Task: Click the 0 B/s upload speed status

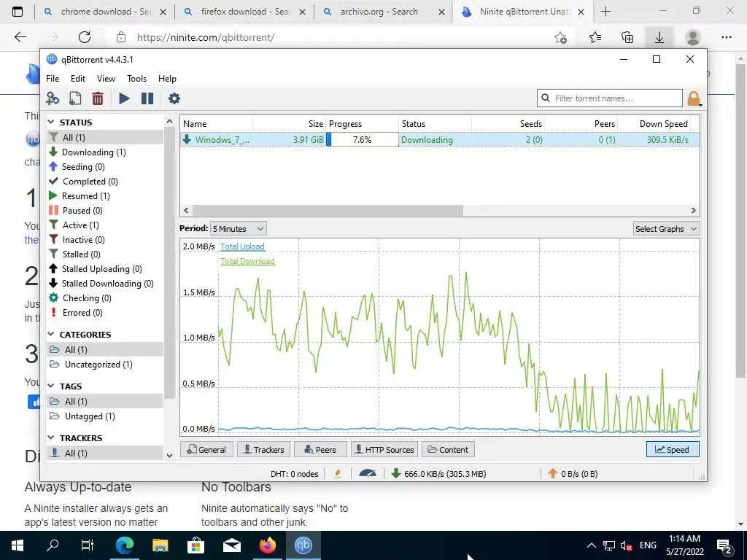Action: coord(573,474)
